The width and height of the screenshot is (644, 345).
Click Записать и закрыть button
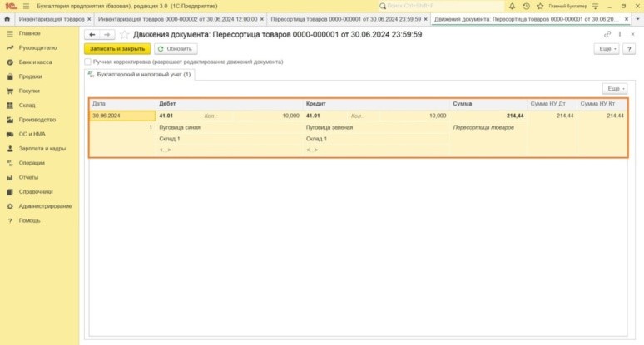tap(117, 49)
